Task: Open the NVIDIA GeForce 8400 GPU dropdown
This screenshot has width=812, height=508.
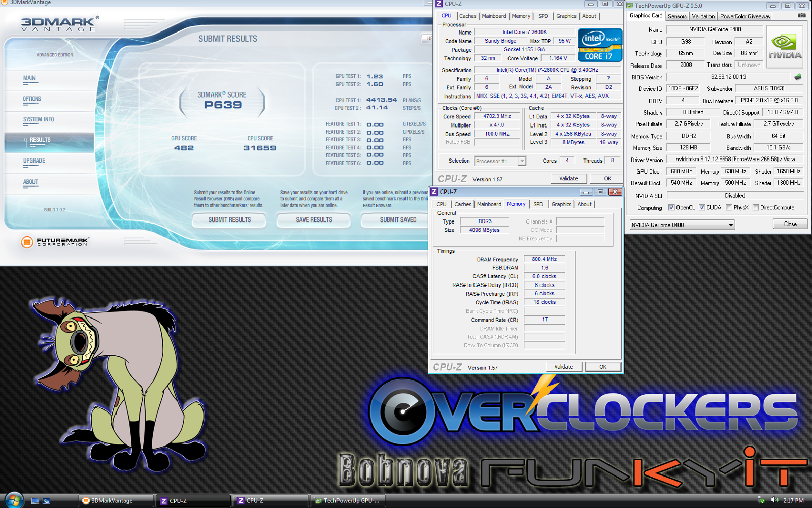Action: pos(682,225)
